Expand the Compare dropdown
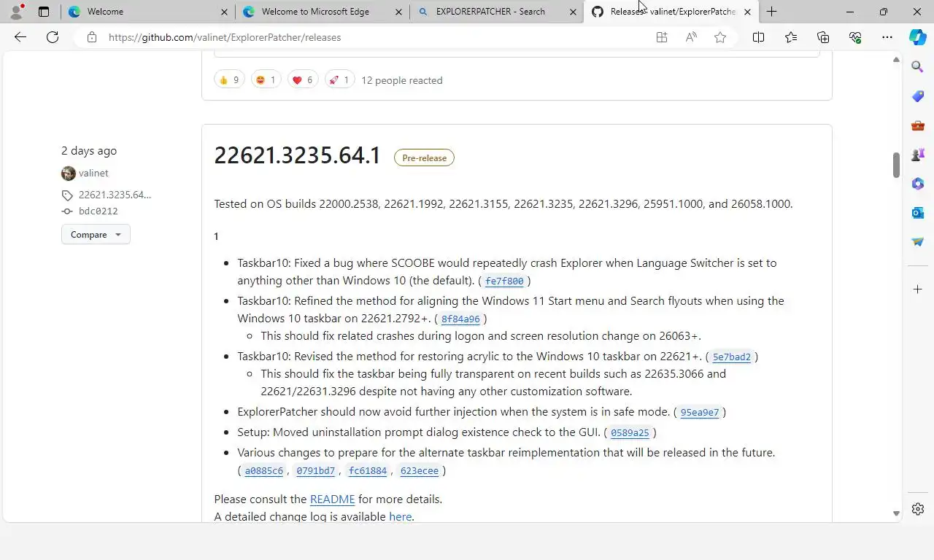Viewport: 934px width, 560px height. 96,235
